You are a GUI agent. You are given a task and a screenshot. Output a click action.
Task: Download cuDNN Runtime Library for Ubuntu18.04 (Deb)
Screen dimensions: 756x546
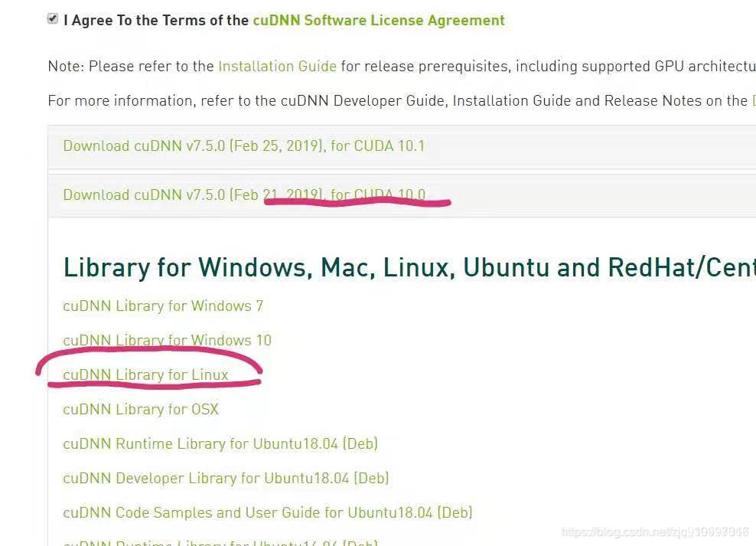pos(220,443)
